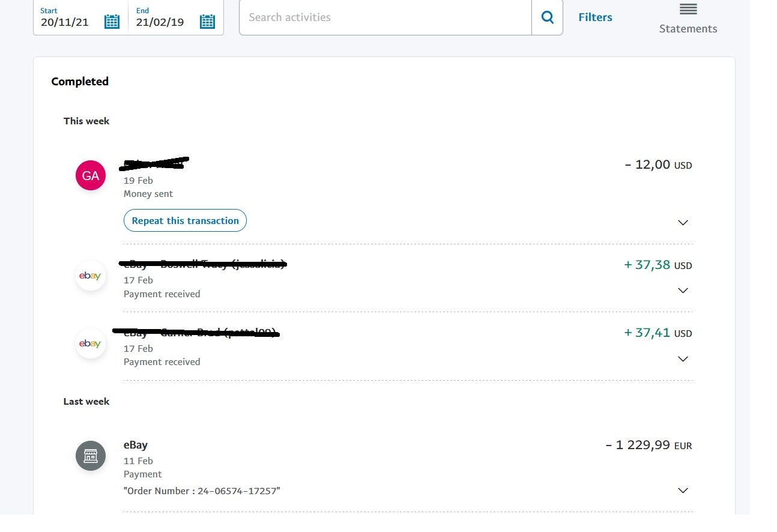The image size is (777, 532).
Task: Expand the +37,41 USD payment details
Action: click(x=683, y=359)
